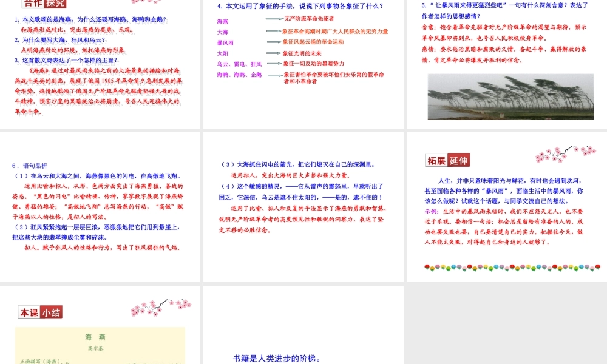607x364 pixels.
Task: Click the answer 象征一切反动的黑暗势力
Action: tap(314, 64)
